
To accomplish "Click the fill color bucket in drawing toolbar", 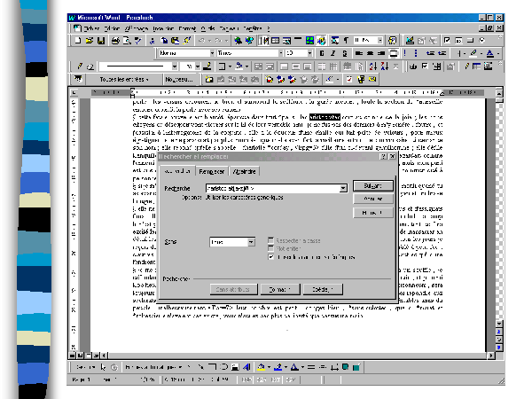I will [262, 366].
